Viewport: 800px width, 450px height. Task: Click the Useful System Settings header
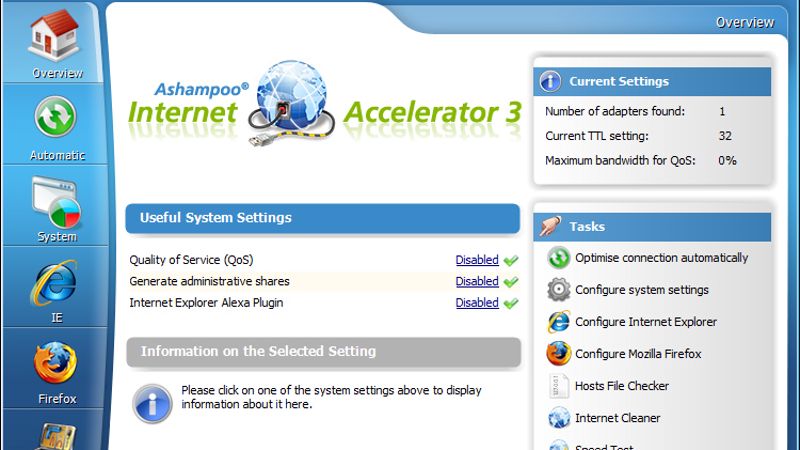click(322, 218)
